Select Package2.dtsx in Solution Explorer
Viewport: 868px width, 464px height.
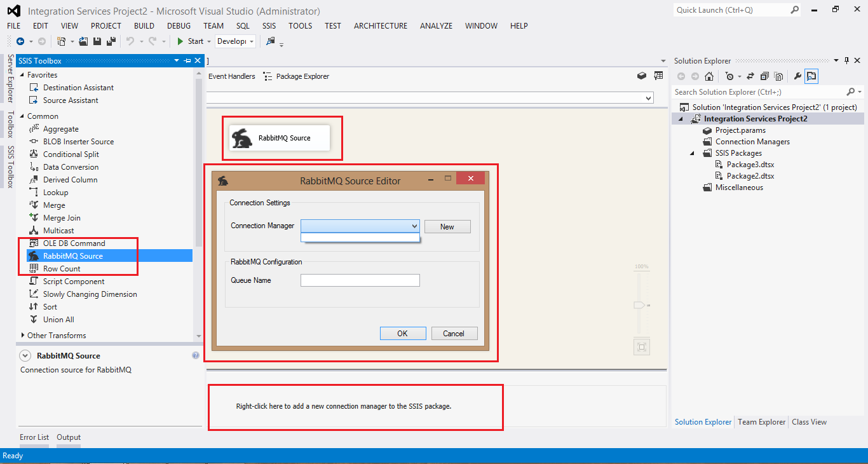click(750, 176)
